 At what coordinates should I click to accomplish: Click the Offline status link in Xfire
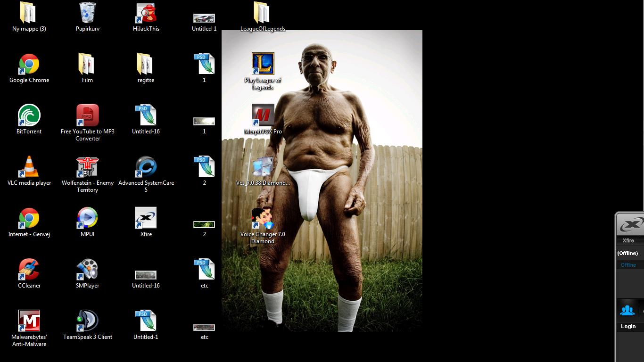click(x=628, y=265)
